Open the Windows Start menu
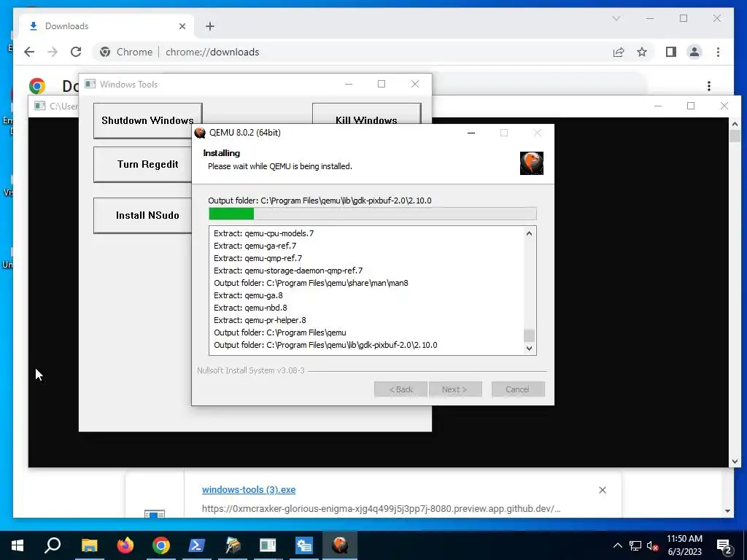This screenshot has height=560, width=747. [x=18, y=545]
